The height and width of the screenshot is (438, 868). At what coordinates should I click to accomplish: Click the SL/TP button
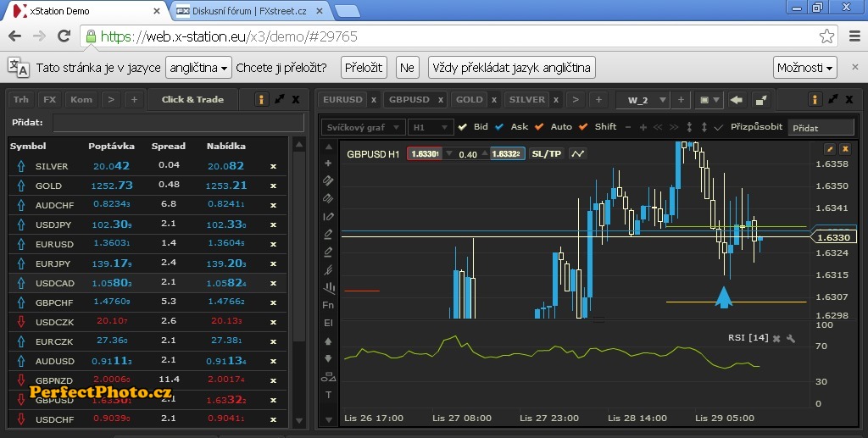coord(547,153)
